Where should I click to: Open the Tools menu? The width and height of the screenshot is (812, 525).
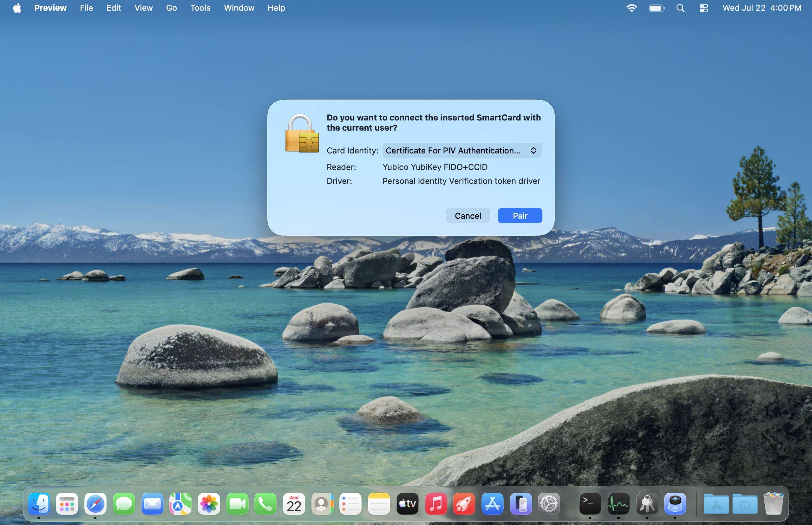click(x=200, y=8)
